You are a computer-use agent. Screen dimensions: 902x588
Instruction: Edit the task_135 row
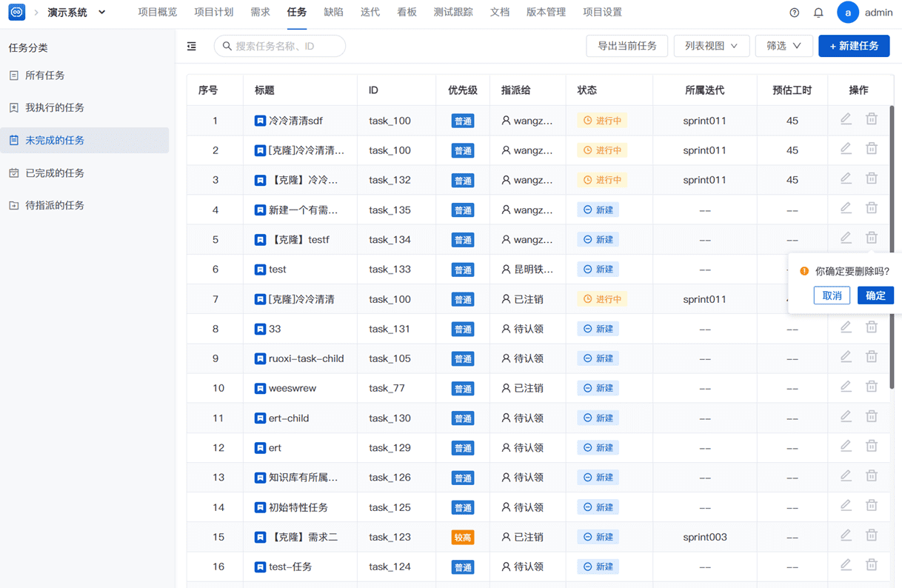tap(846, 208)
